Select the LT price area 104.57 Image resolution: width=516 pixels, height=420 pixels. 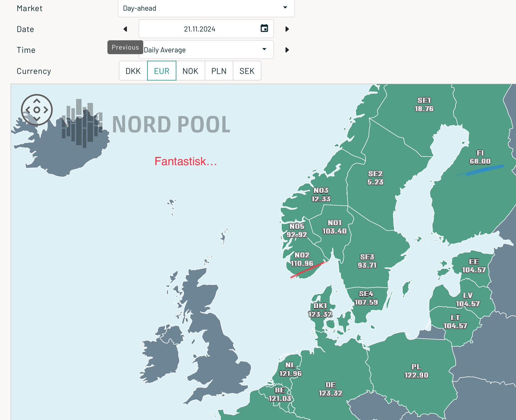(x=455, y=322)
